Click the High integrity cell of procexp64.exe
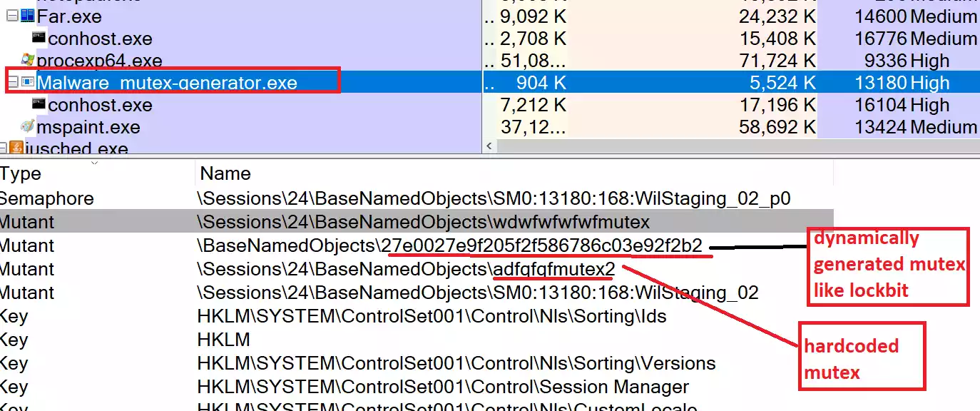The width and height of the screenshot is (980, 411). coord(930,60)
